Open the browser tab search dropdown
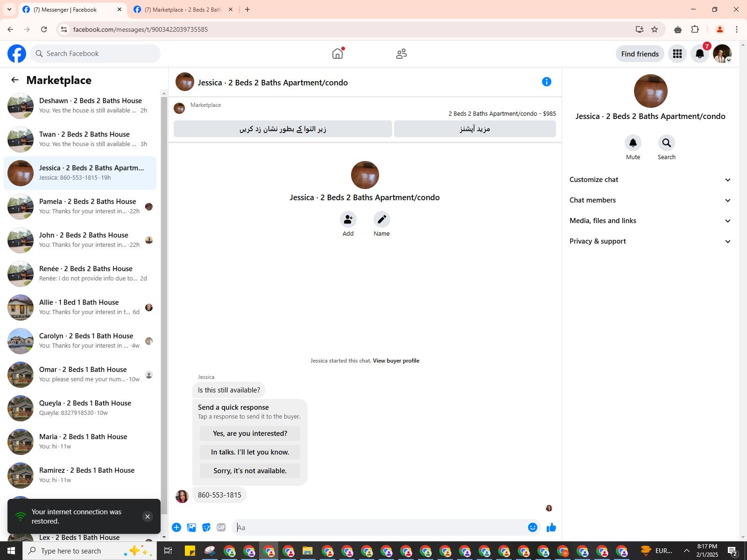 (9, 9)
